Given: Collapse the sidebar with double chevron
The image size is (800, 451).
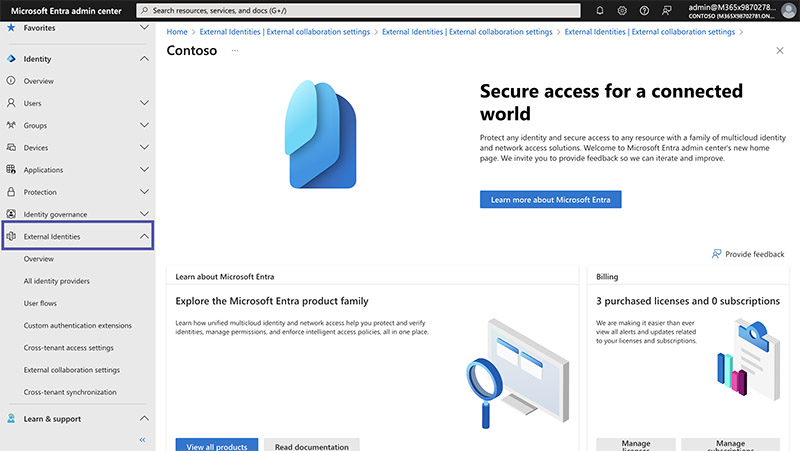Looking at the screenshot, I should [142, 440].
